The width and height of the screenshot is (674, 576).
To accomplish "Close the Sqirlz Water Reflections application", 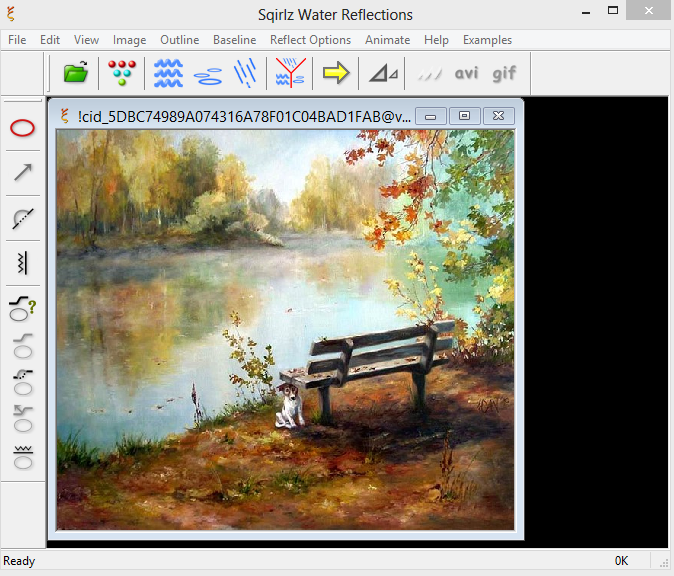I will pyautogui.click(x=649, y=10).
